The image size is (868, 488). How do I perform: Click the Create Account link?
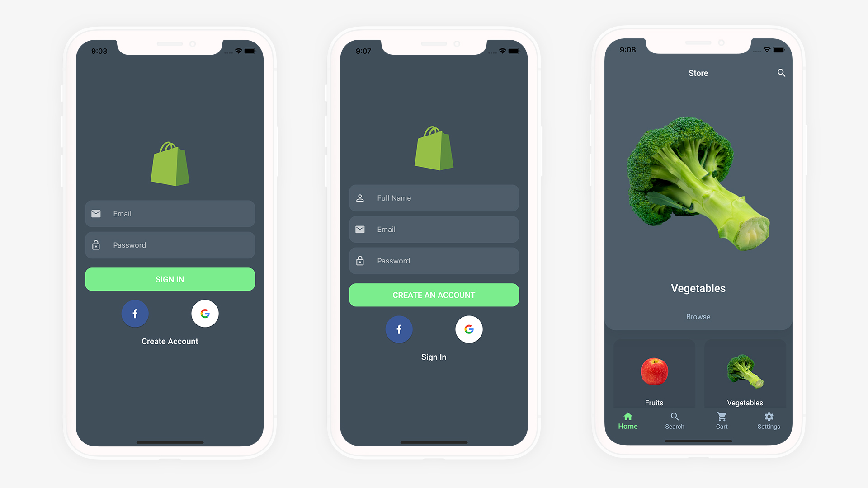tap(170, 341)
